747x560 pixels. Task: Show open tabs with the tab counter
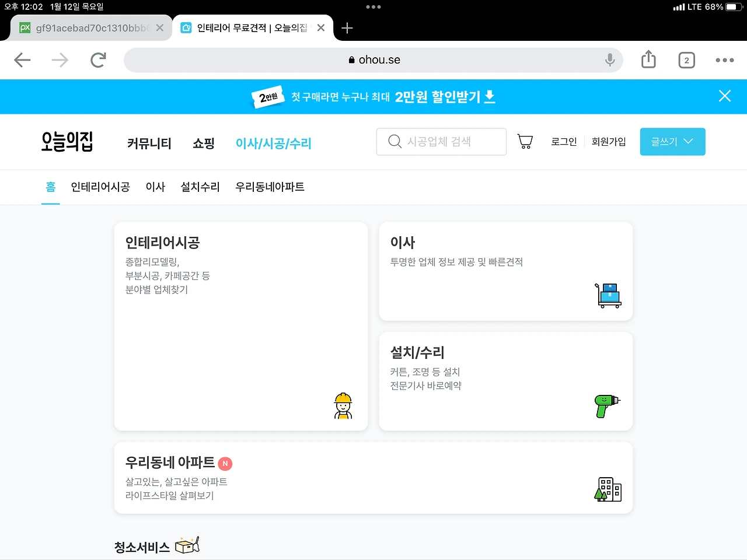(686, 60)
